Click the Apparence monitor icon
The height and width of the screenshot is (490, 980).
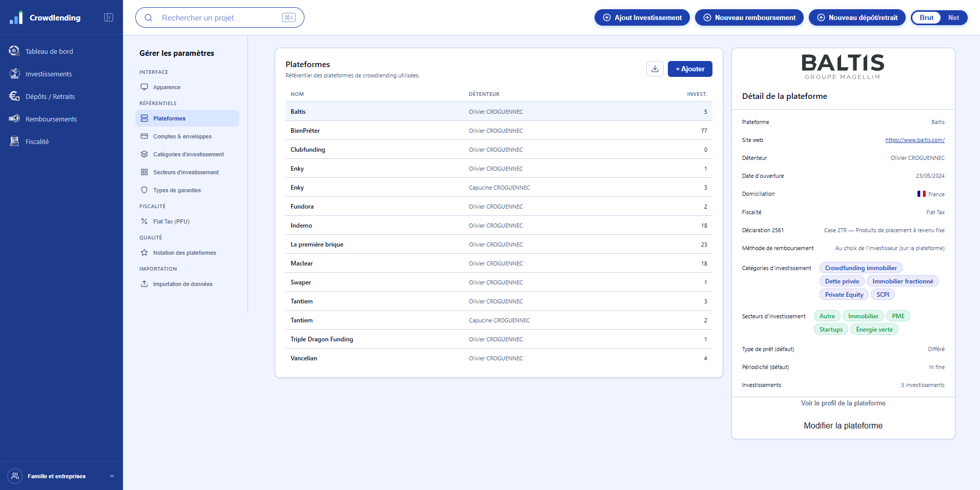145,87
